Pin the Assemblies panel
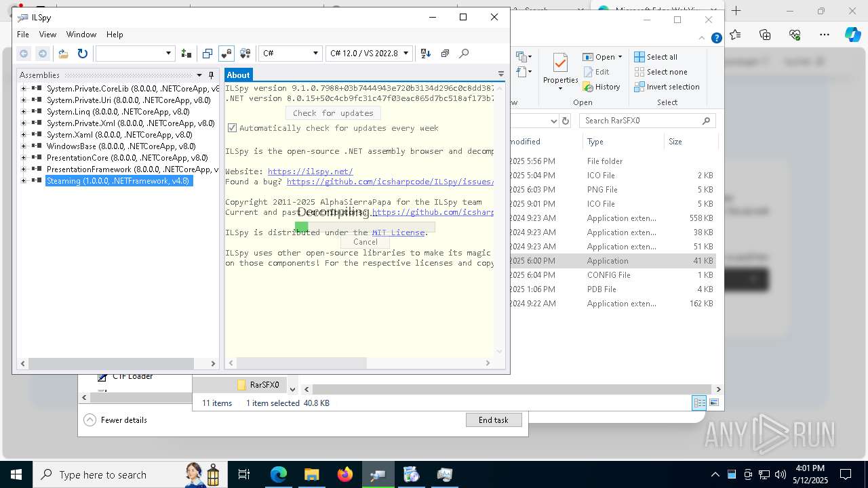Screen dimensions: 868x488 [x=212, y=75]
